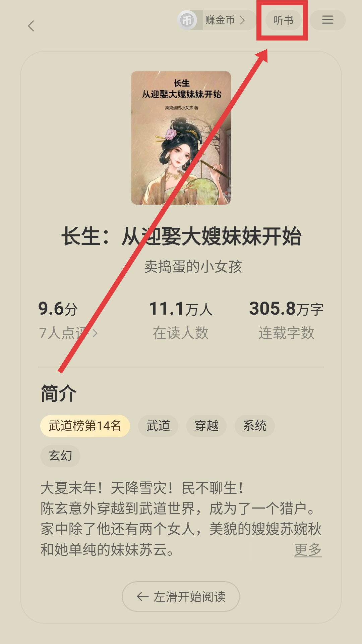Tap the 玄幻 genre tag

pyautogui.click(x=60, y=456)
